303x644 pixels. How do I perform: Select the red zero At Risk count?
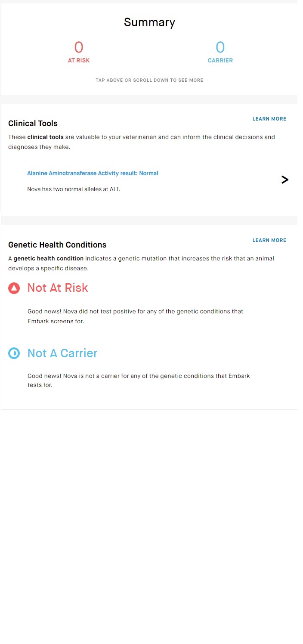[x=79, y=47]
